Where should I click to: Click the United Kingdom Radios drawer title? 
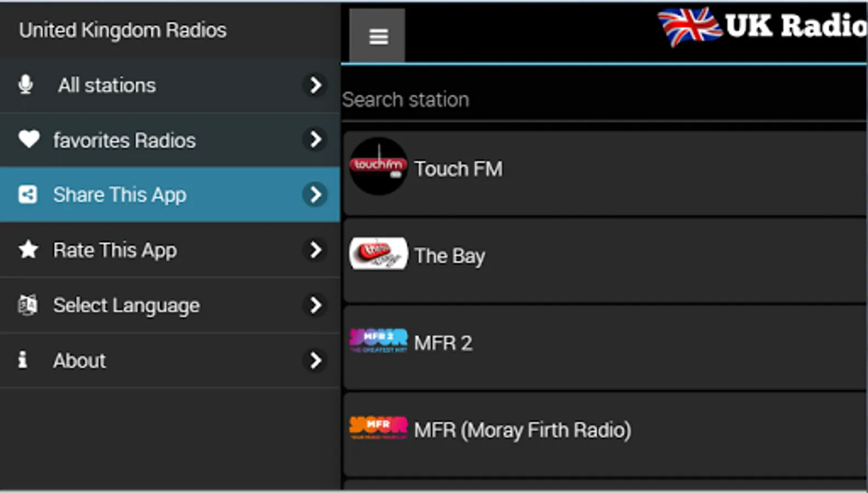click(x=123, y=30)
